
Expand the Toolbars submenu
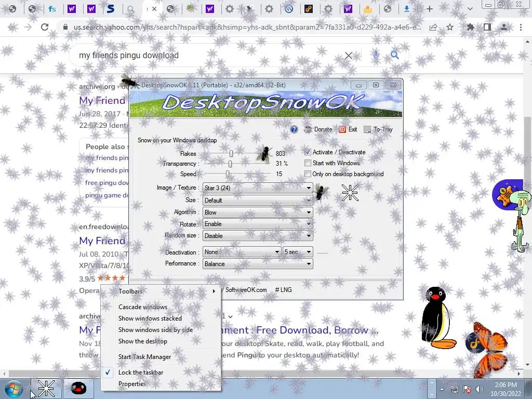click(x=161, y=291)
